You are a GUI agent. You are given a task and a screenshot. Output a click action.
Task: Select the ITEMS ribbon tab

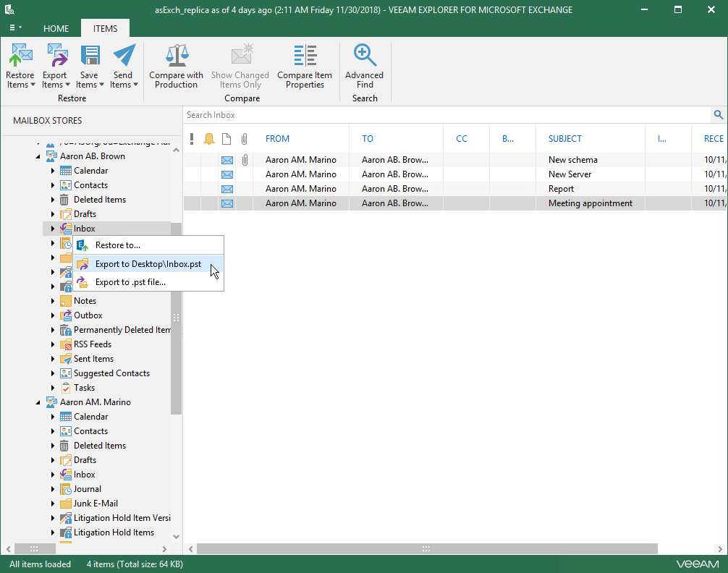[x=106, y=28]
